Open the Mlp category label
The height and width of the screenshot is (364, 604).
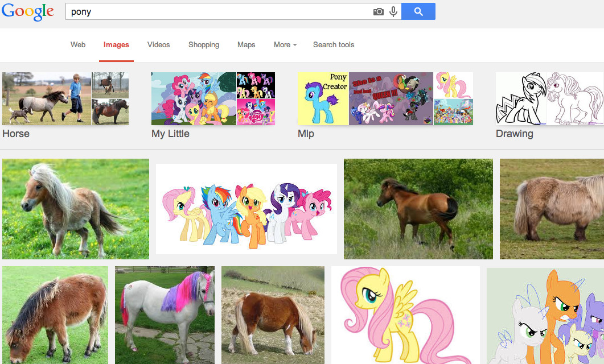(x=306, y=134)
